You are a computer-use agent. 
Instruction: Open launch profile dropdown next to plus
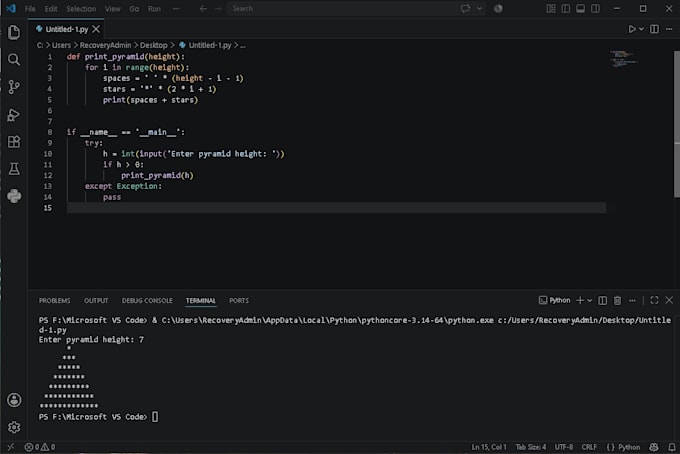(589, 300)
